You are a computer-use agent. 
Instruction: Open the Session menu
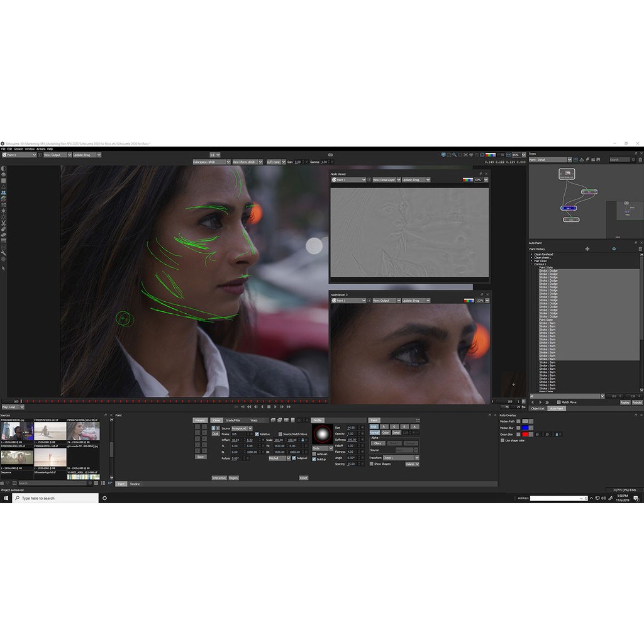18,149
